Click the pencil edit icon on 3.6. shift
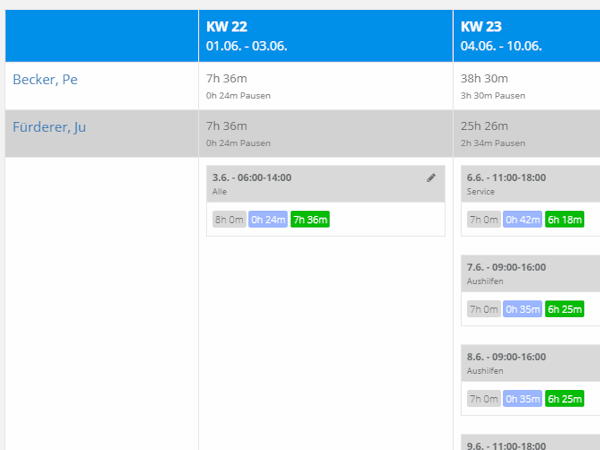The width and height of the screenshot is (600, 450). coord(431,178)
